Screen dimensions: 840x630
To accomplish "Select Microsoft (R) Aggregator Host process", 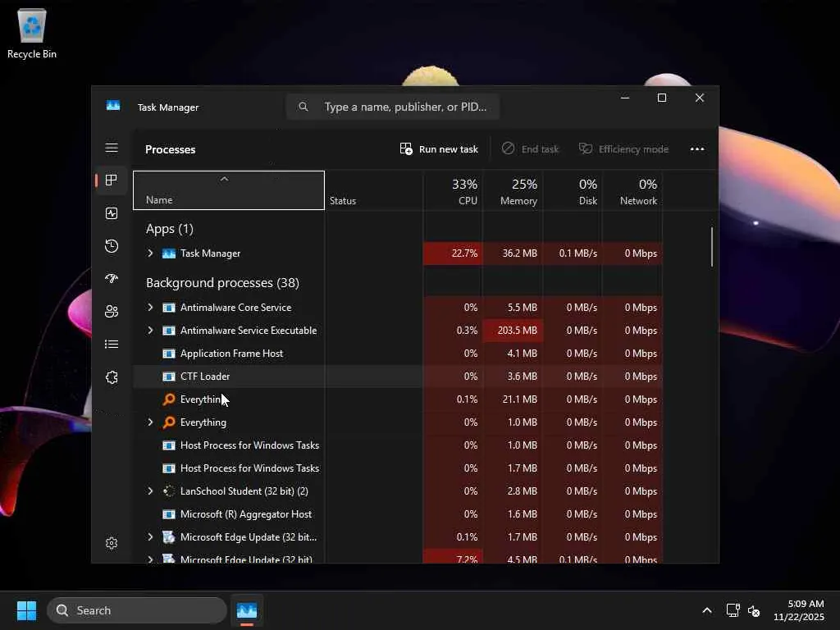I will point(398,514).
